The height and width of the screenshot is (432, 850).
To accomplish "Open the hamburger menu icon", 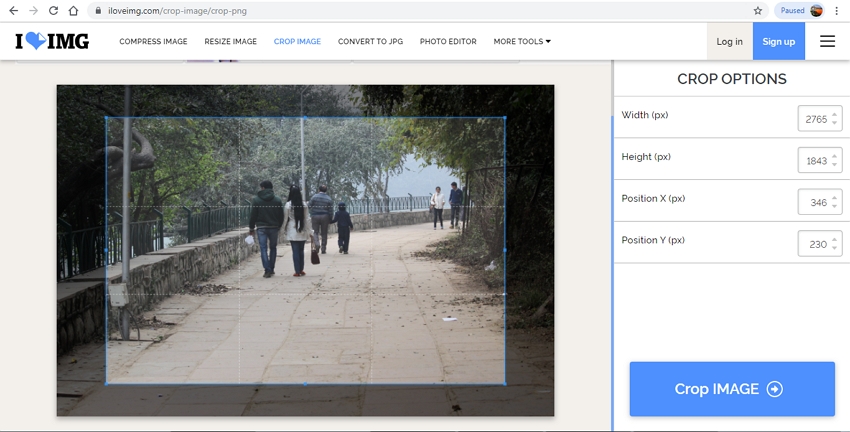I will pos(827,41).
